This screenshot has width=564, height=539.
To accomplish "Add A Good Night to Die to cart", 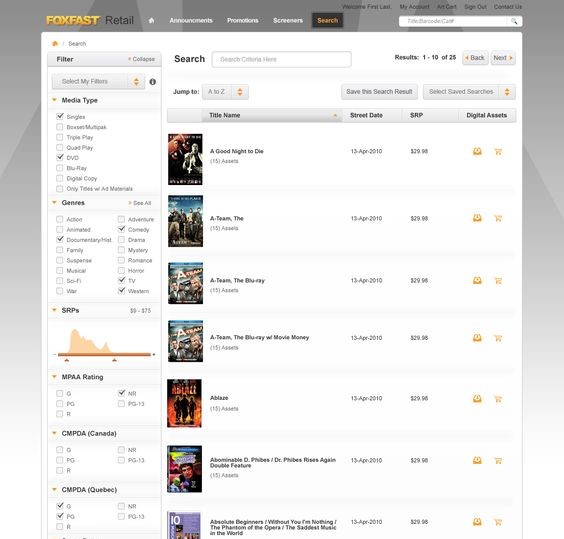I will tap(498, 151).
